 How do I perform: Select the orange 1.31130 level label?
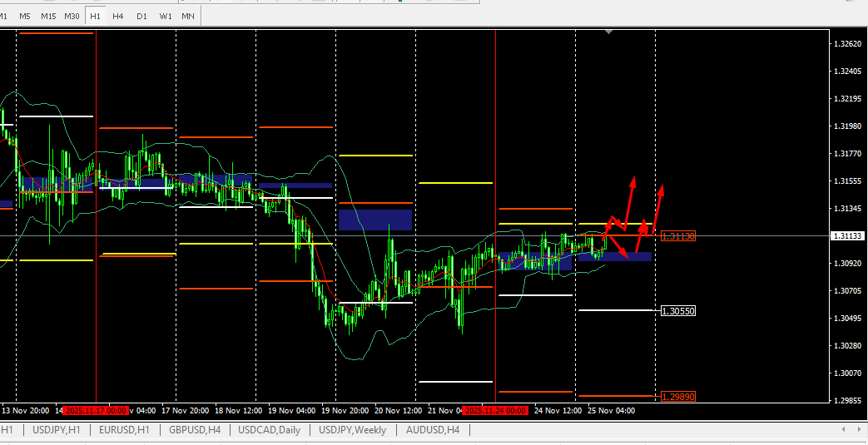[x=678, y=235]
